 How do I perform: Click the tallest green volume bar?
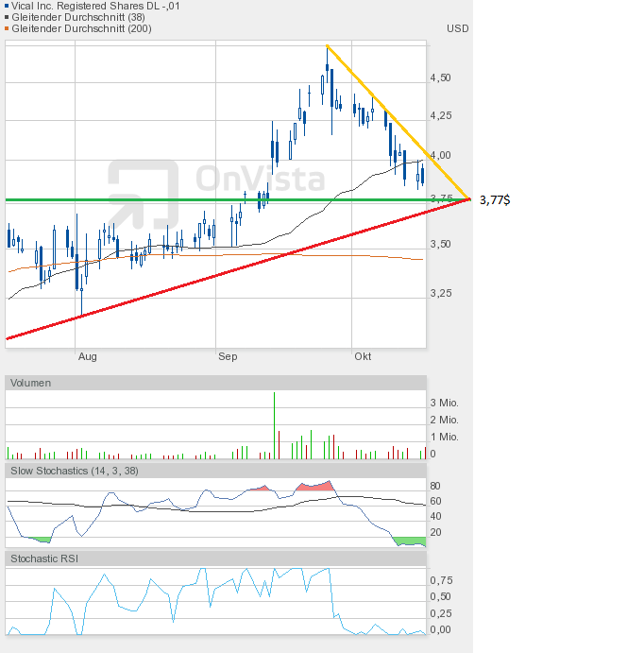pyautogui.click(x=275, y=425)
